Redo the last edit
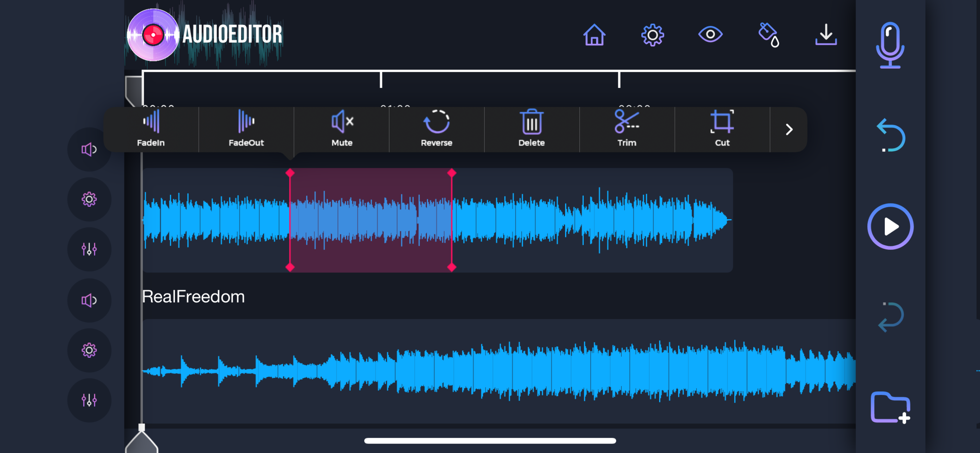This screenshot has height=453, width=980. [x=891, y=317]
